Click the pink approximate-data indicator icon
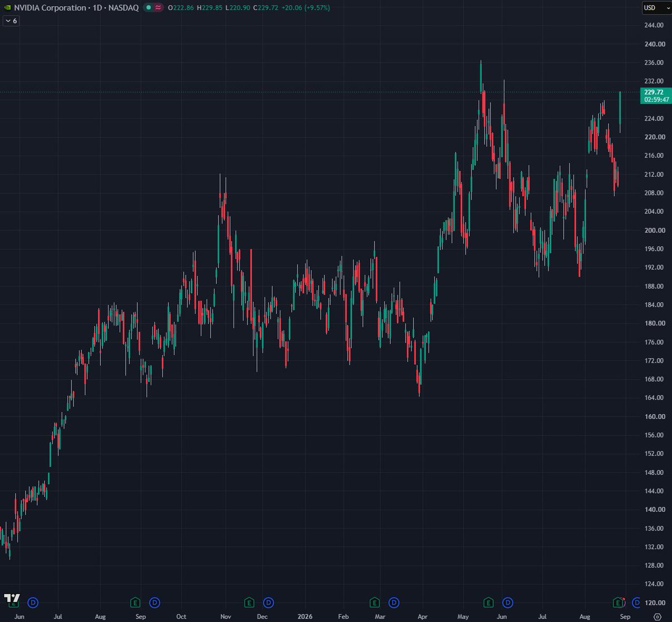The height and width of the screenshot is (622, 672). (158, 8)
